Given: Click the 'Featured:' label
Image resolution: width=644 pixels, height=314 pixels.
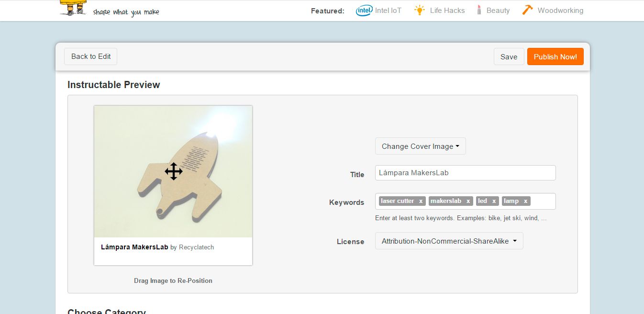Looking at the screenshot, I should point(328,11).
